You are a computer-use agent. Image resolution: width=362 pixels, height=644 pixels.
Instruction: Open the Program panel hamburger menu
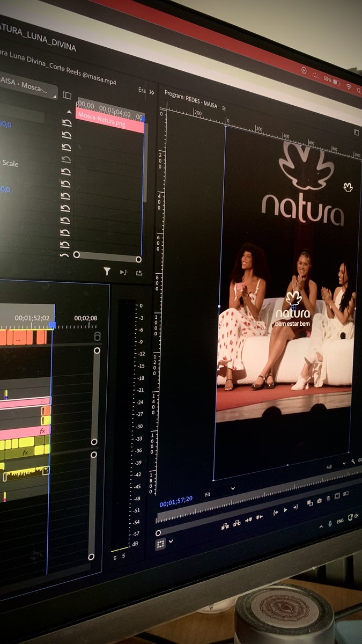[224, 108]
